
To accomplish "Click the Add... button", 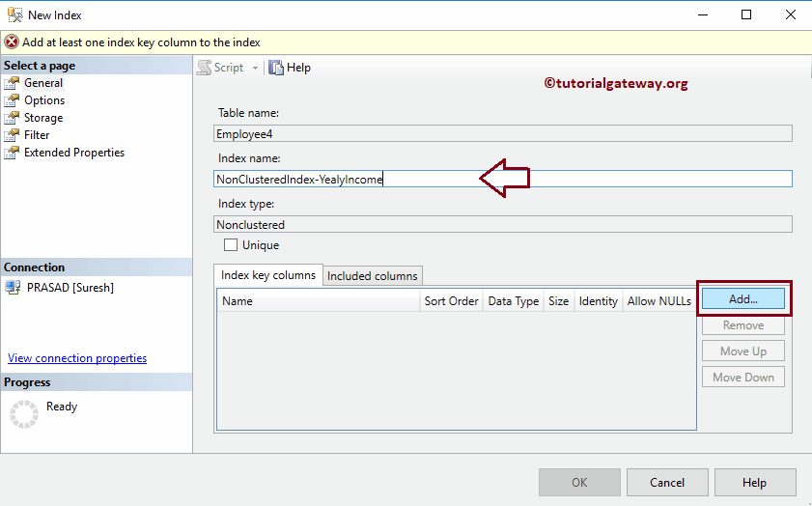I will coord(743,298).
